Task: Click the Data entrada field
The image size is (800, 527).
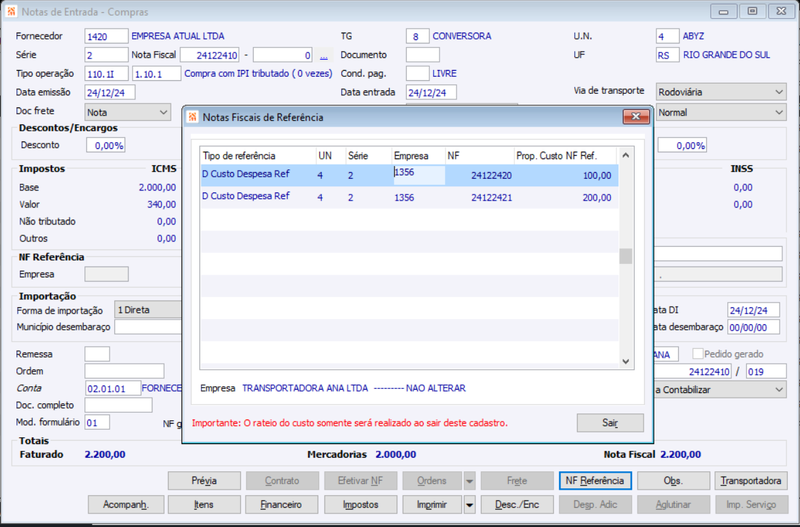Action: click(431, 92)
